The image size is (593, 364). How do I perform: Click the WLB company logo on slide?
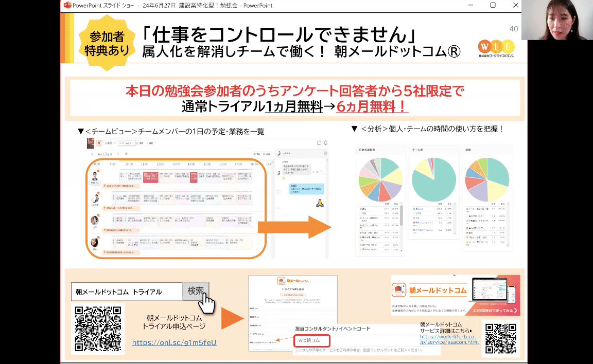(496, 49)
